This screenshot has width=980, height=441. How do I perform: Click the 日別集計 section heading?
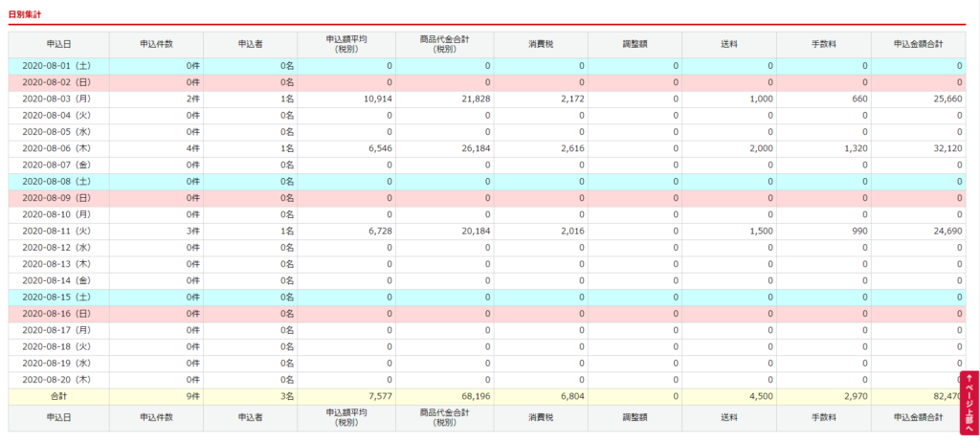25,13
